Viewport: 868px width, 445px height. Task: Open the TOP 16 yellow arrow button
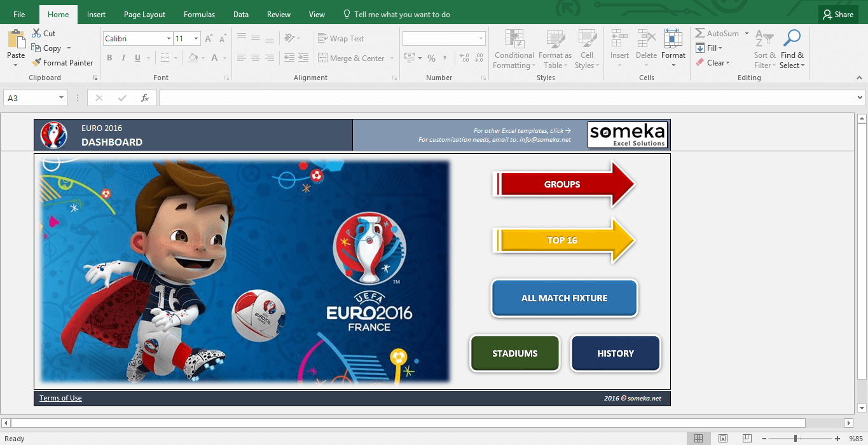[564, 240]
